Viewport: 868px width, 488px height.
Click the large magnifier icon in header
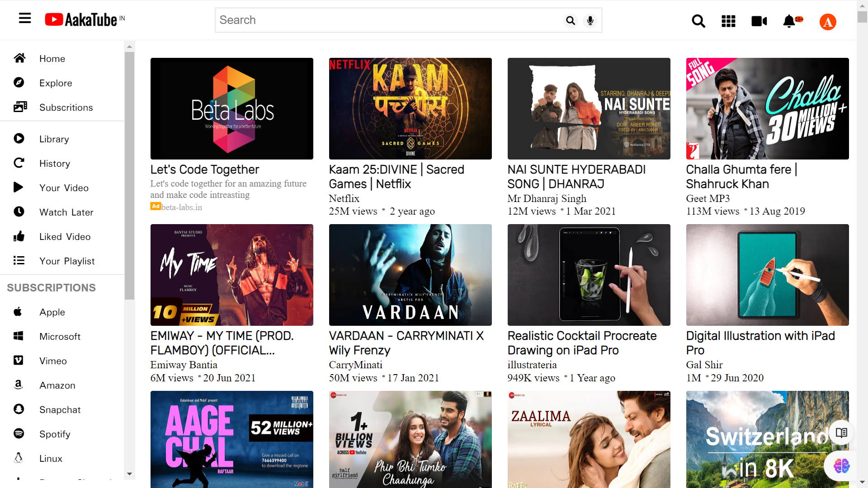click(698, 21)
